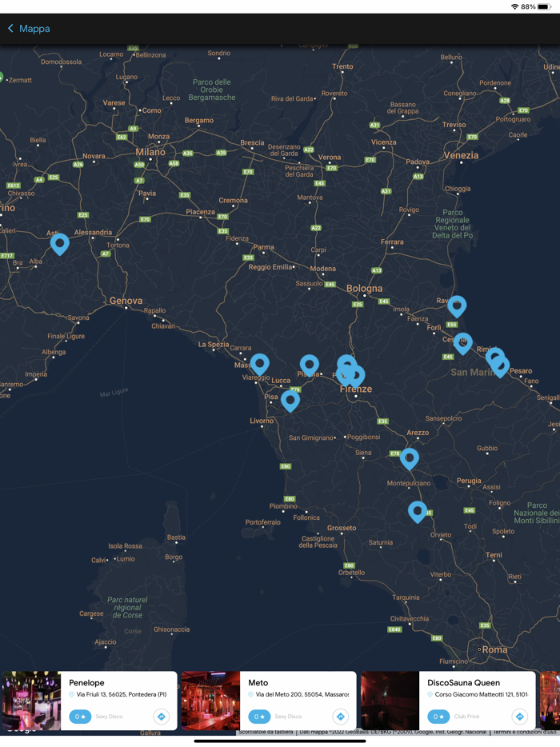Tap Sexy Disco label on Meto card
This screenshot has width=560, height=747.
[x=288, y=717]
